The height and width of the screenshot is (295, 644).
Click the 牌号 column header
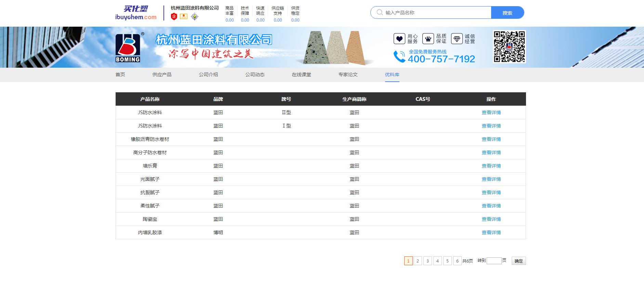pyautogui.click(x=286, y=99)
